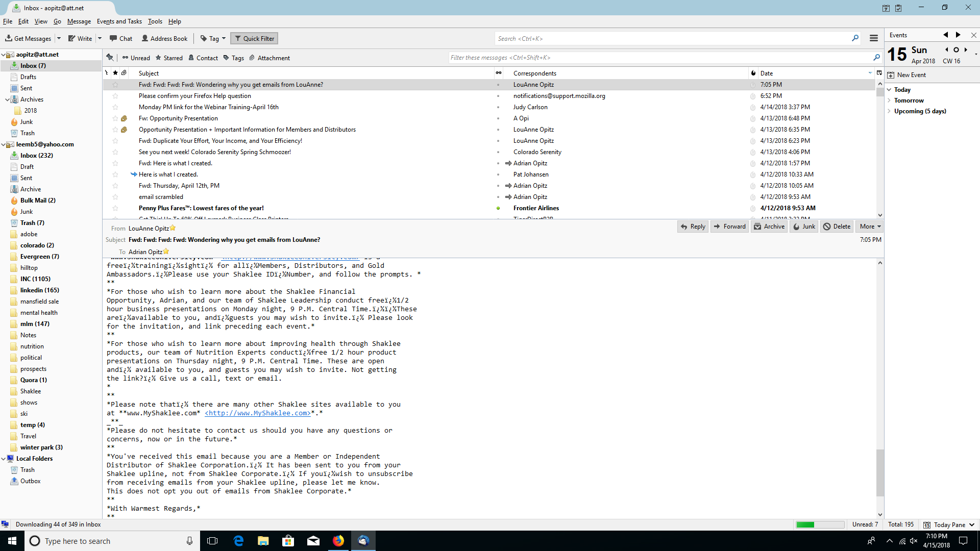Open the Tag dropdown menu
980x551 pixels.
click(x=213, y=38)
